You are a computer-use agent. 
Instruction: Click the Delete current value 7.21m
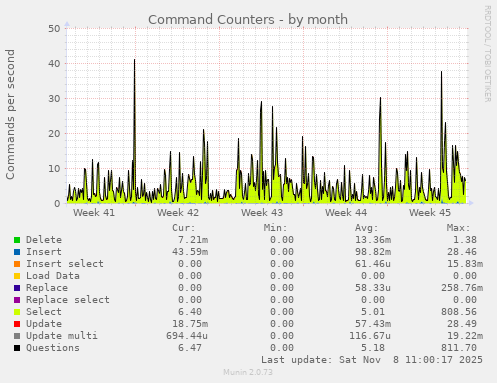click(193, 240)
